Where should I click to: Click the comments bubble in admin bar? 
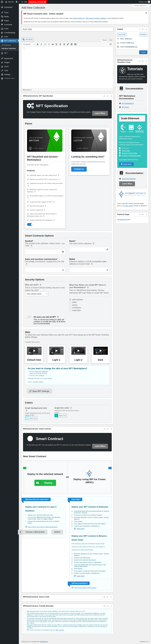17,2
